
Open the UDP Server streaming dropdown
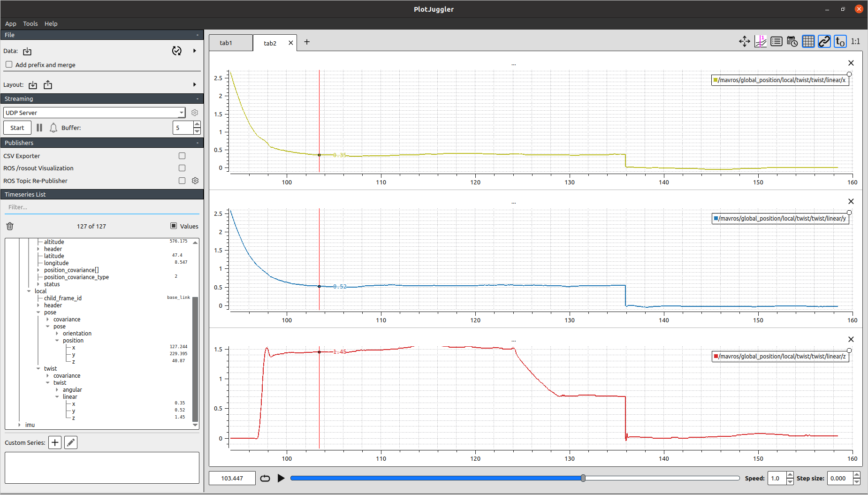pyautogui.click(x=94, y=113)
